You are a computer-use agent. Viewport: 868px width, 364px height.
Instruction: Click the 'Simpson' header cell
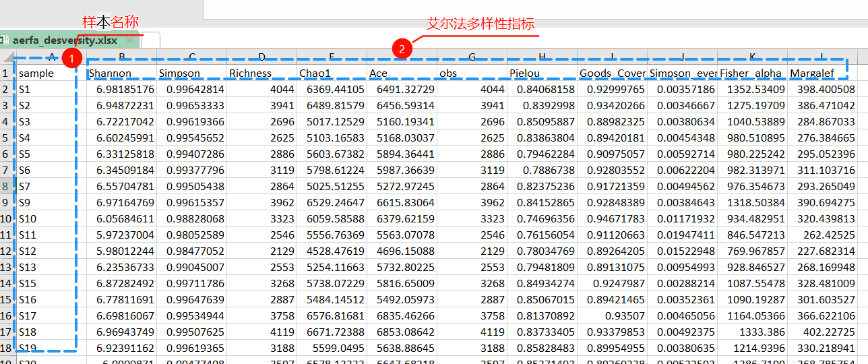[x=192, y=73]
